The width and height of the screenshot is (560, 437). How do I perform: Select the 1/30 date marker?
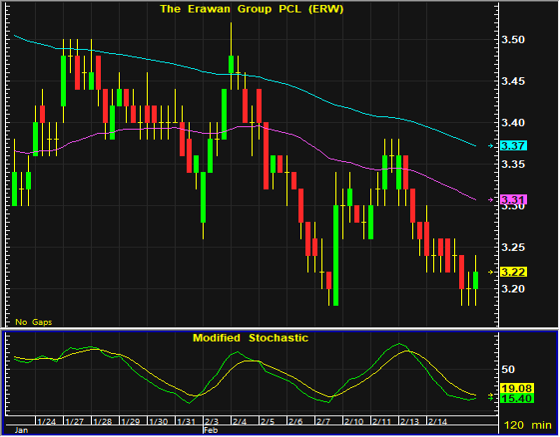click(158, 421)
